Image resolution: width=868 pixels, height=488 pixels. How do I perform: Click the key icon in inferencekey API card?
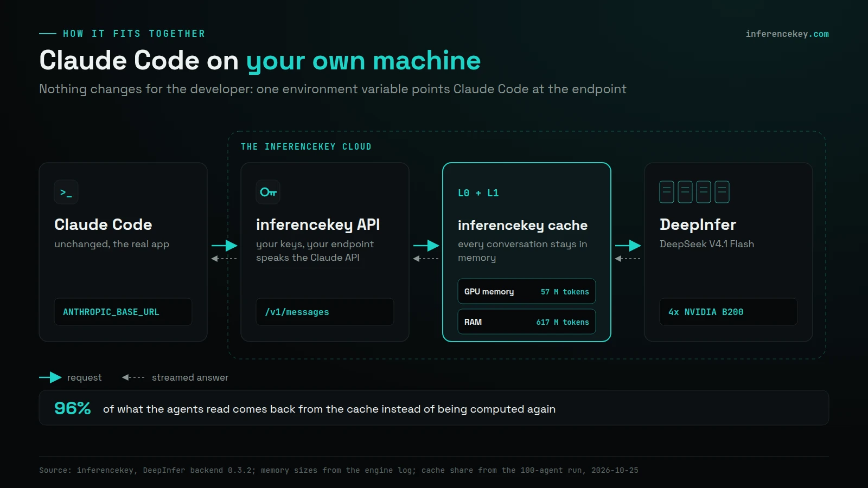pos(268,192)
